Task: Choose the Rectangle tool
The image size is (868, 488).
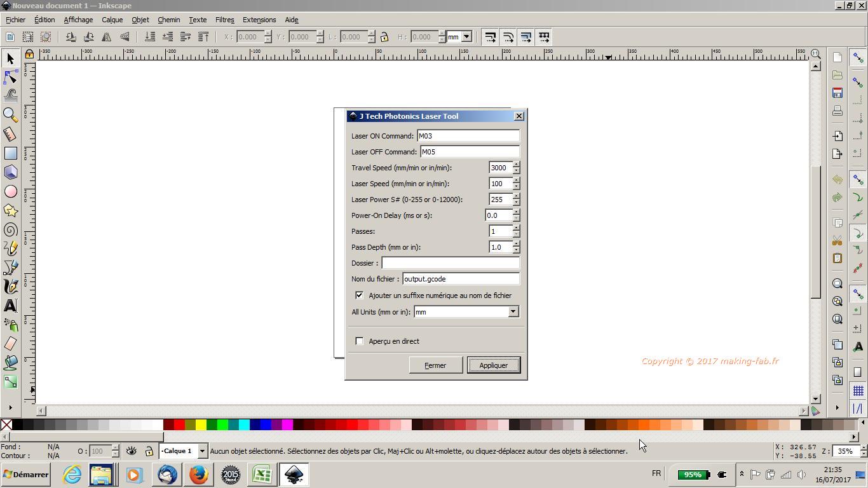Action: click(10, 153)
